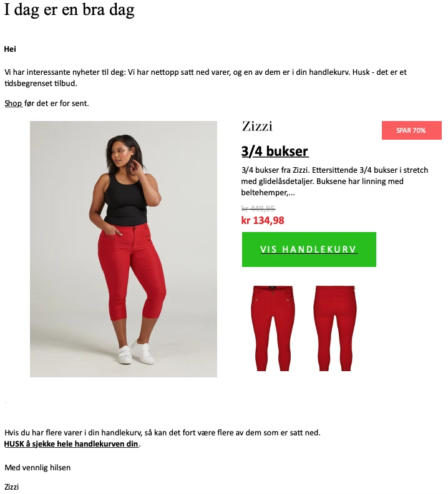Click the "Med vennlig hilsen" closing line
448x494 pixels.
[37, 468]
